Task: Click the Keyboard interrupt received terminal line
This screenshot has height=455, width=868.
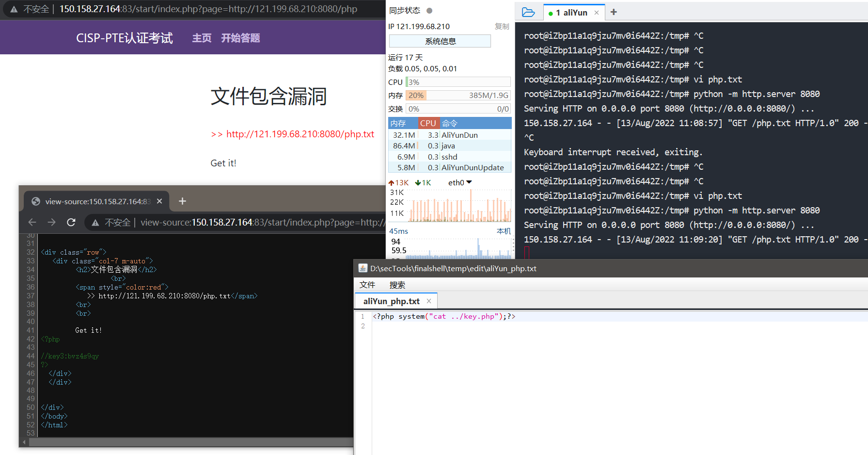Action: [613, 152]
